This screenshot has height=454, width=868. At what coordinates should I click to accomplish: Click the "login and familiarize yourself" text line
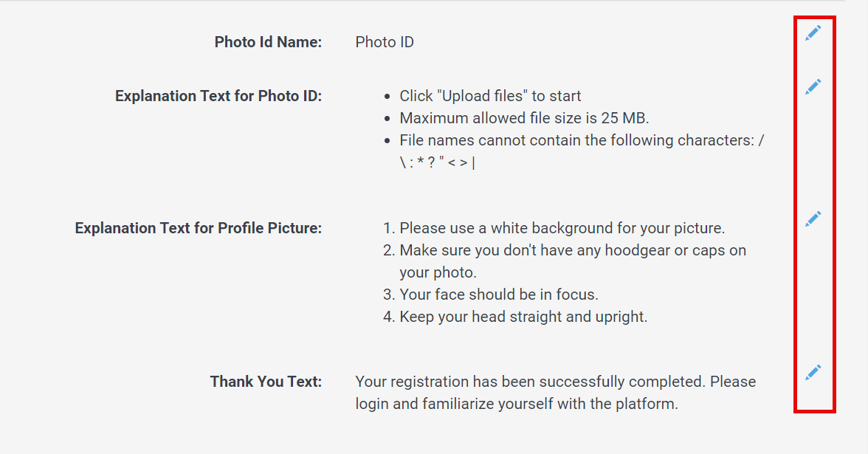point(517,404)
